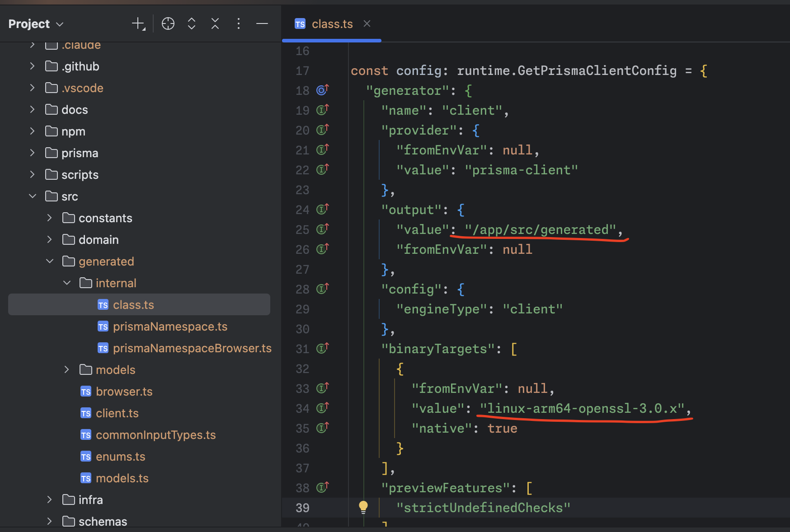Screen dimensions: 790x532
Task: Select client.ts in the project tree
Action: 117,413
